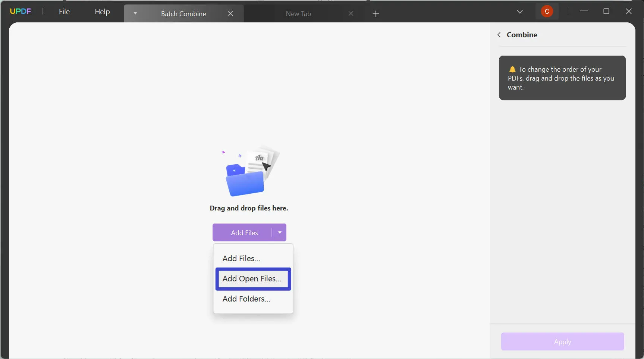Close the New Tab tab

pyautogui.click(x=351, y=13)
